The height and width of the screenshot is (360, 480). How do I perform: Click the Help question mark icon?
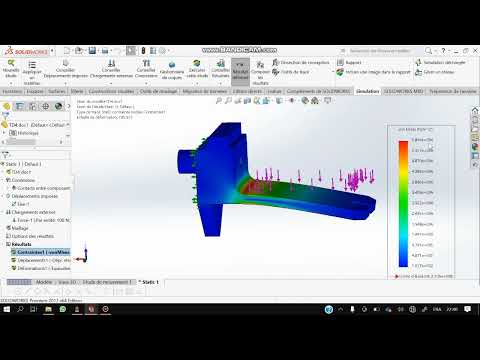coord(443,51)
